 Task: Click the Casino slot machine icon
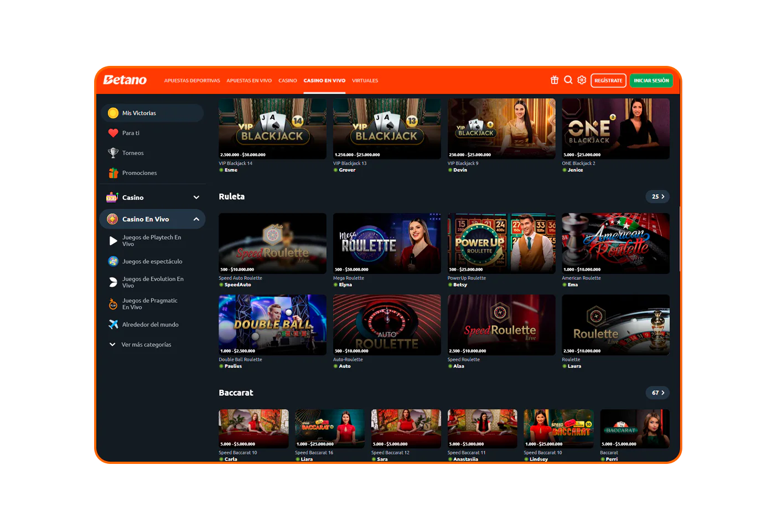pyautogui.click(x=112, y=198)
